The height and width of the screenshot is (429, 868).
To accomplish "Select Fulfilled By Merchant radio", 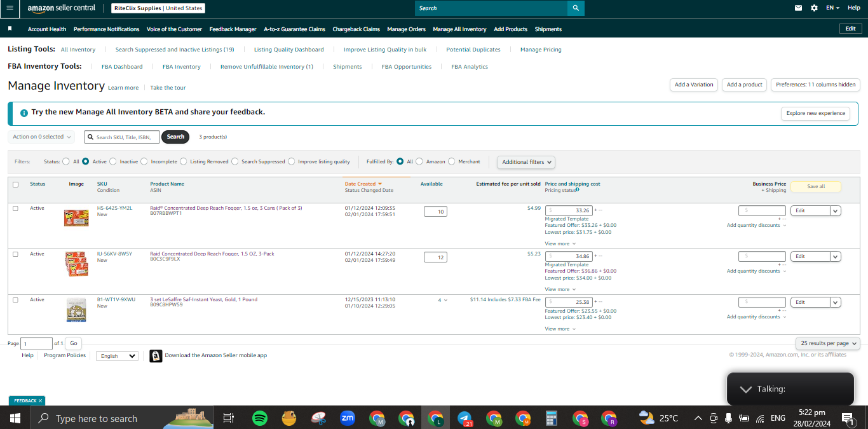I will click(x=452, y=161).
